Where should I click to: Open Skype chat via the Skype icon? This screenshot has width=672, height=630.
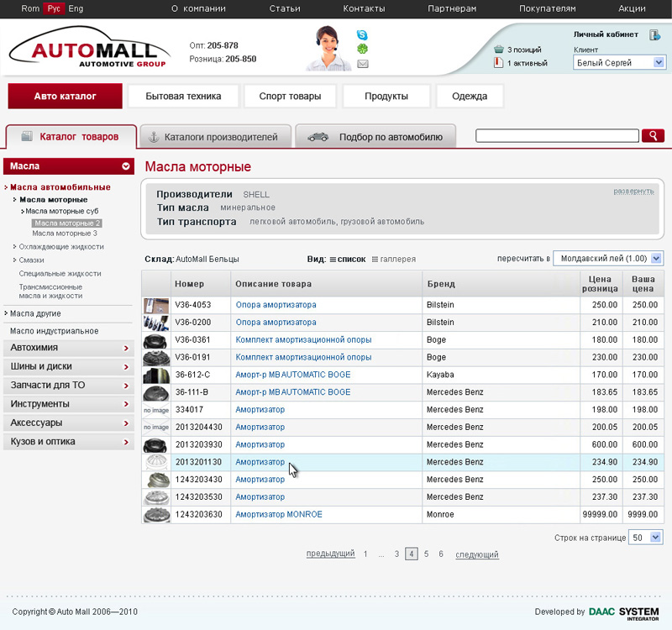pos(362,35)
